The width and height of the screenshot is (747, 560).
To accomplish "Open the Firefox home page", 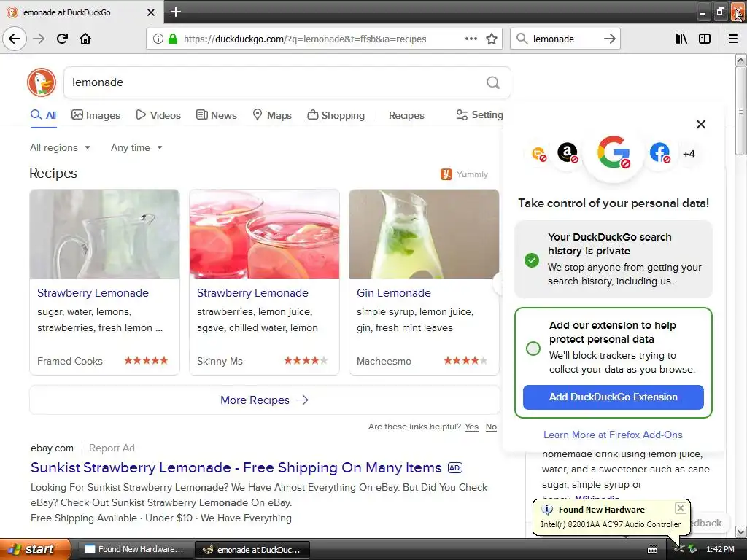I will click(x=85, y=39).
